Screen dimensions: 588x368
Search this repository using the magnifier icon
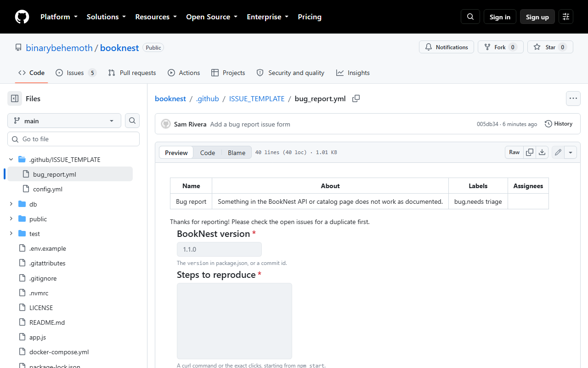click(132, 121)
